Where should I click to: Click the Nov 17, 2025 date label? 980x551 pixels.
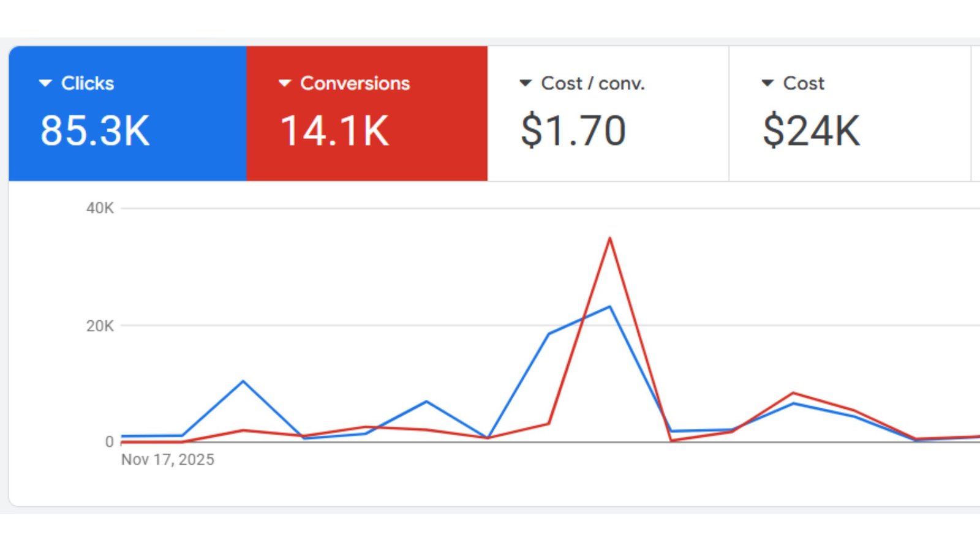168,460
